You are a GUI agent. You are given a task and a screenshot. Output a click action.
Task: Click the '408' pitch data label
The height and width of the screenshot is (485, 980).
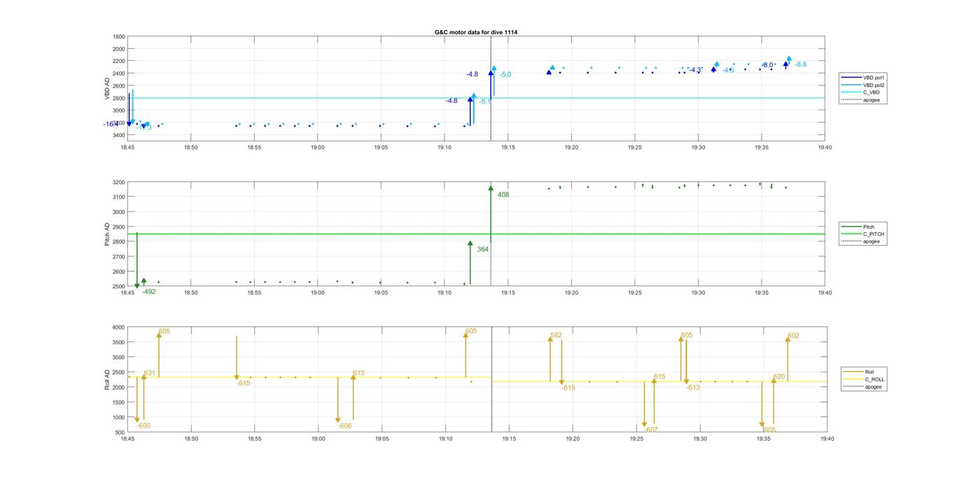point(503,195)
